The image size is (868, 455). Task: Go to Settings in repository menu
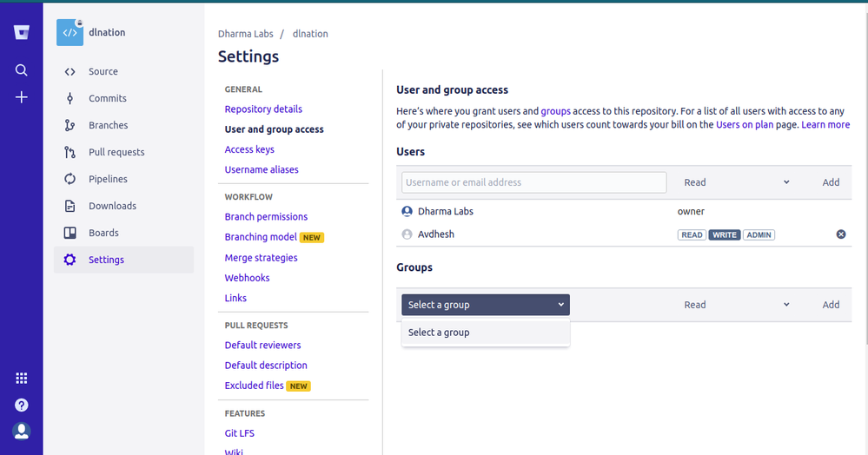[x=106, y=260]
